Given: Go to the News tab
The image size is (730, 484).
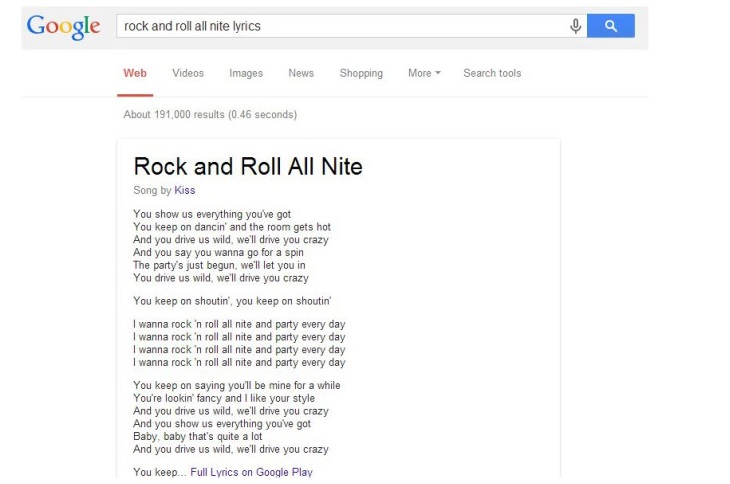Looking at the screenshot, I should pos(301,73).
